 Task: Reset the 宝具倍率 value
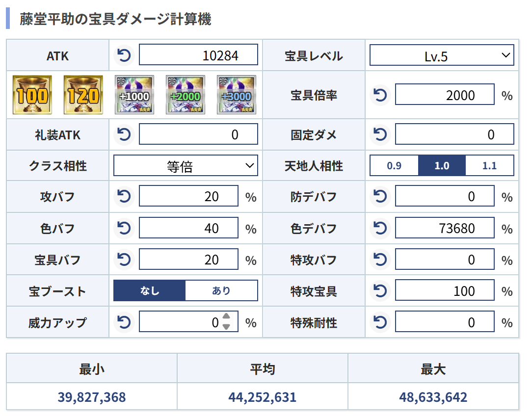(380, 95)
